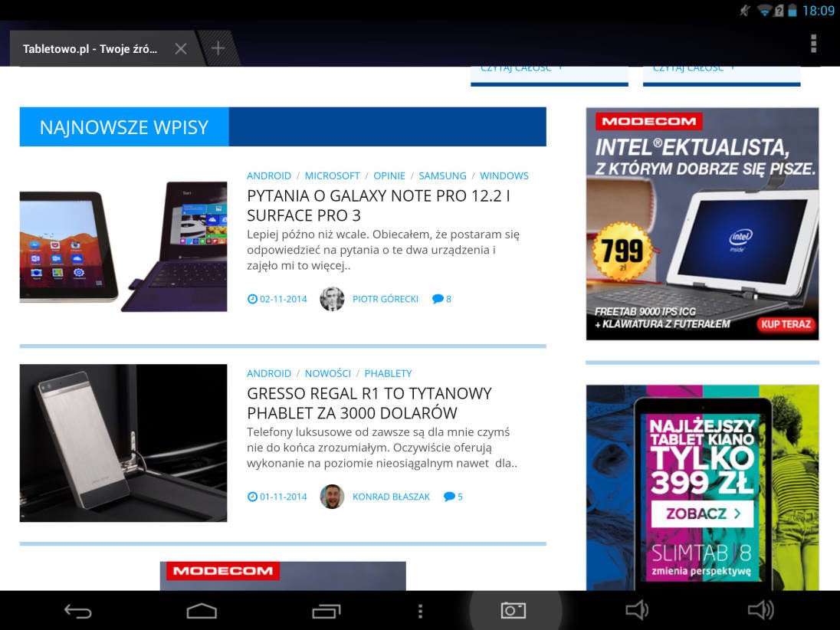Image resolution: width=840 pixels, height=630 pixels.
Task: Open author page for PIOTR GÓRECKI
Action: point(386,299)
